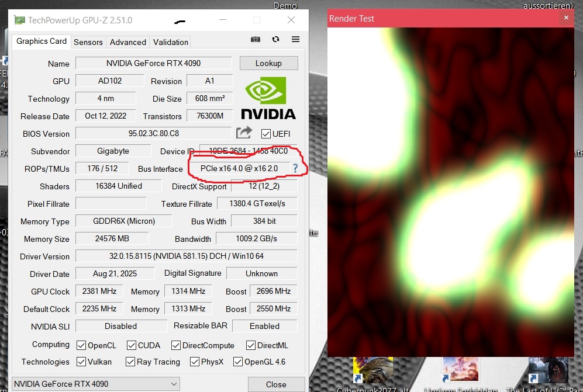Toggle the PhysX checkbox

pyautogui.click(x=195, y=362)
